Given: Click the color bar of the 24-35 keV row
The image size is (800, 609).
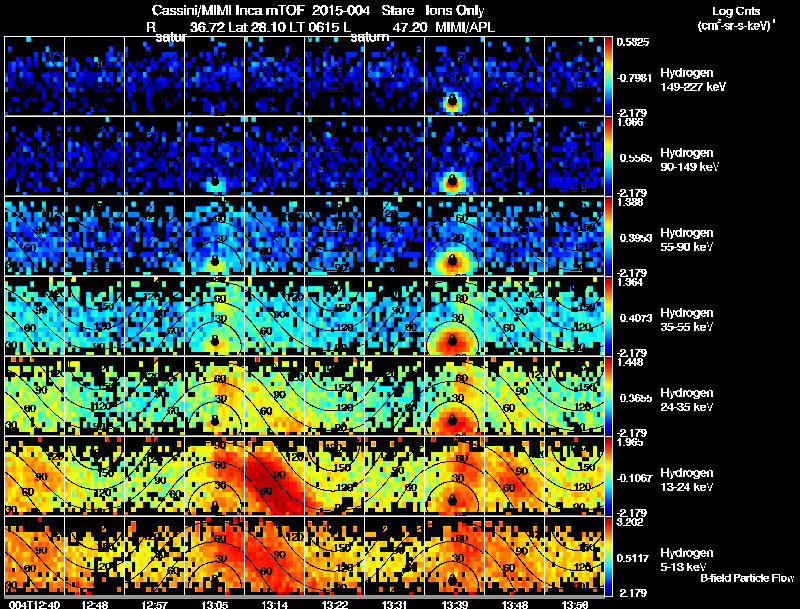Looking at the screenshot, I should pyautogui.click(x=608, y=396).
